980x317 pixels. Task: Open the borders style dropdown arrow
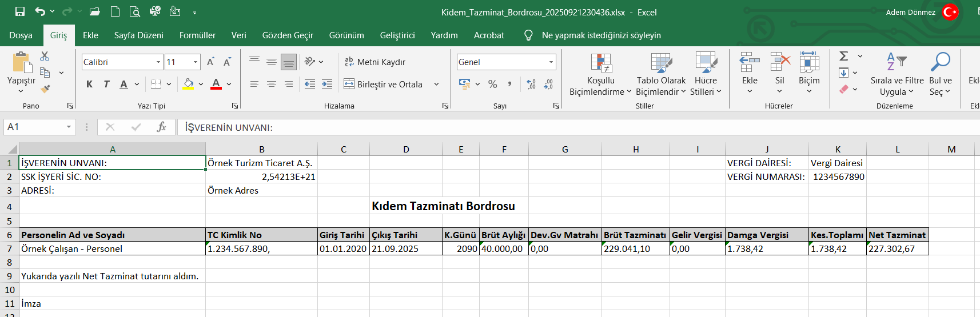pos(169,85)
